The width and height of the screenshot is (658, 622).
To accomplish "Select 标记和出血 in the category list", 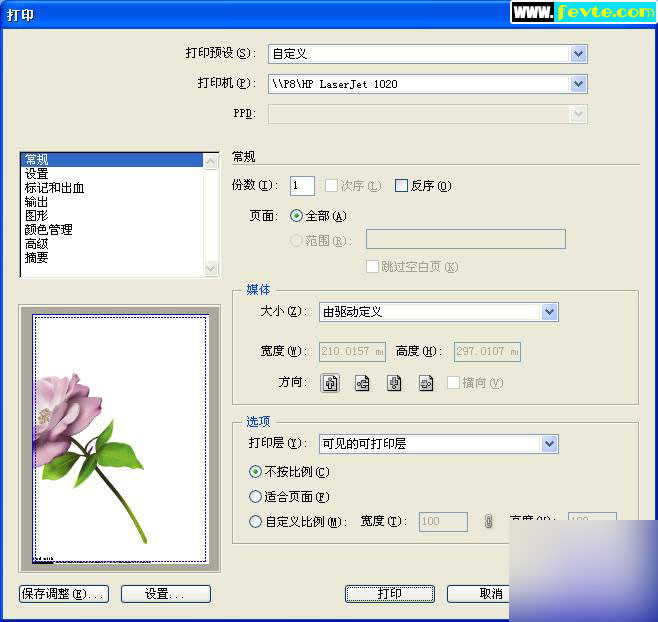I will 54,188.
